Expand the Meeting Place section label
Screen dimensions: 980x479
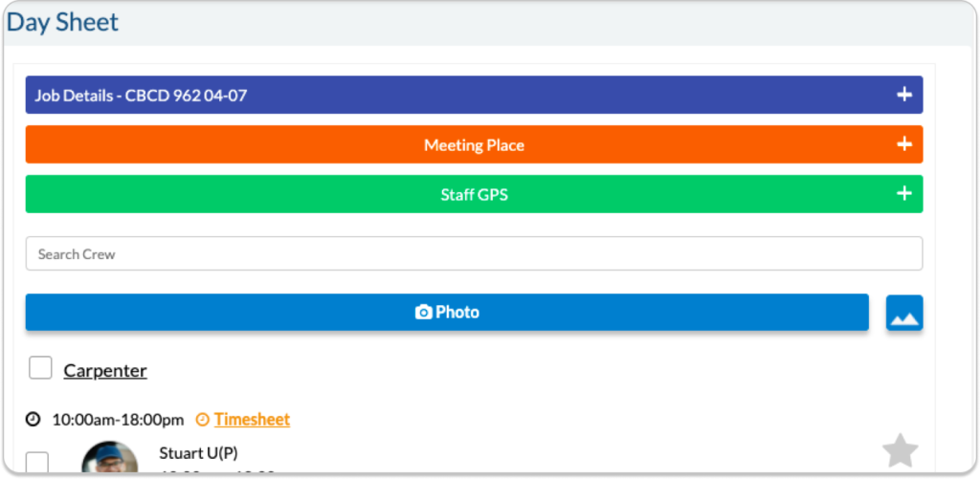pos(474,145)
